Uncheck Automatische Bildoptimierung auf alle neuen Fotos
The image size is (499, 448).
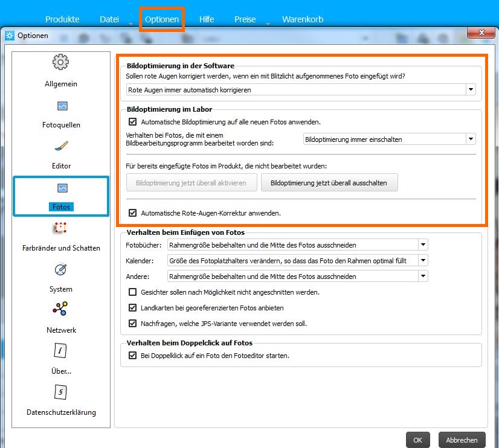pyautogui.click(x=133, y=121)
